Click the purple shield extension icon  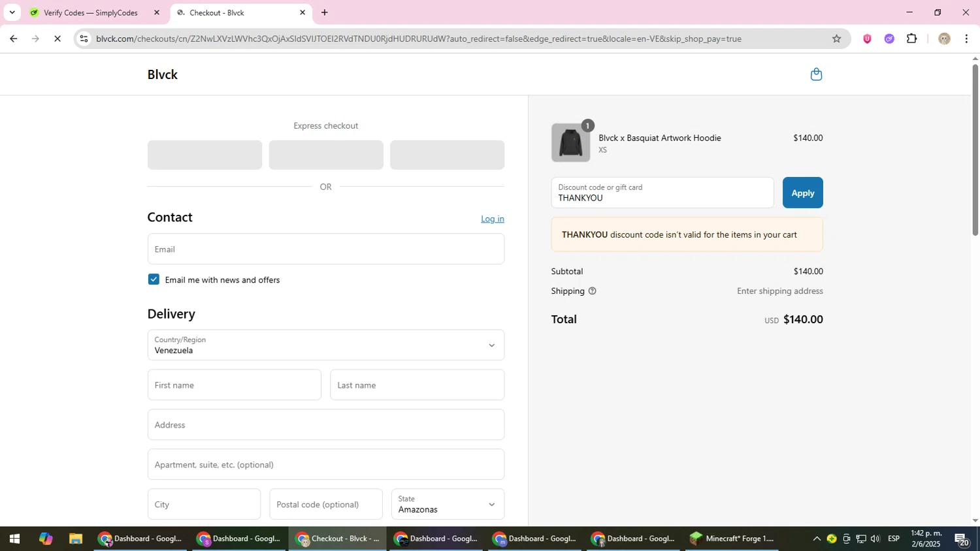867,39
